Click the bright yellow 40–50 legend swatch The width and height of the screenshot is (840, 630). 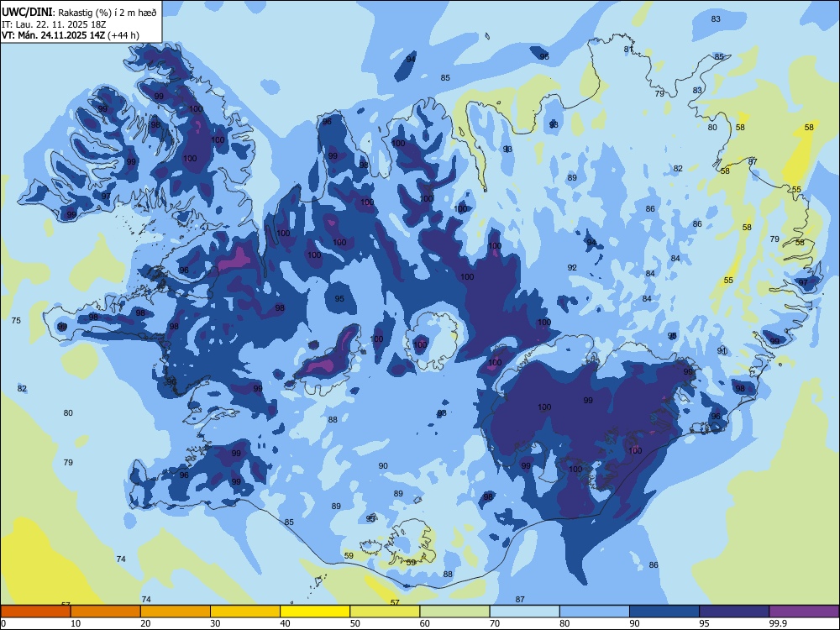[x=315, y=612]
